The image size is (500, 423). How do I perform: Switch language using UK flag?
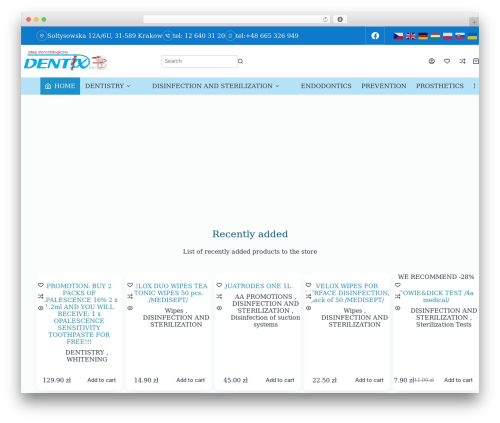(x=411, y=36)
